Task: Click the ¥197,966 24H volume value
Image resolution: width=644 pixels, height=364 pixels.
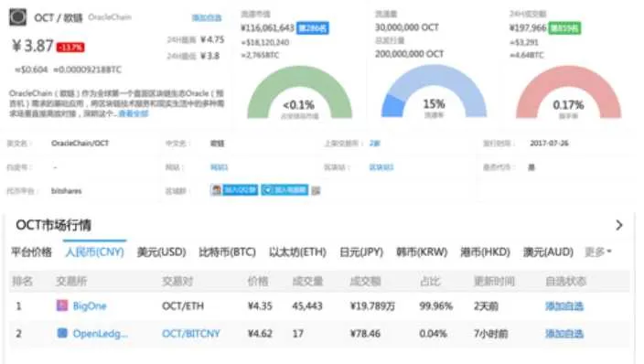Action: [x=528, y=28]
